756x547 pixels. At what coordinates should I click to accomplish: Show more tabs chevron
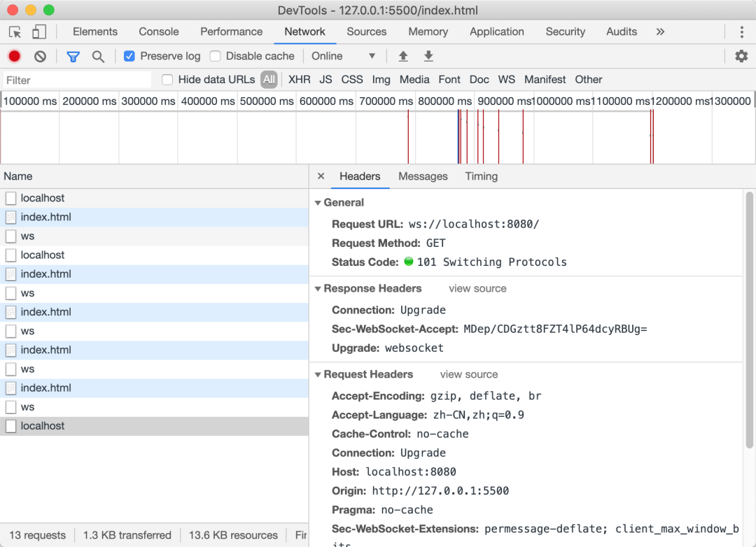point(660,31)
